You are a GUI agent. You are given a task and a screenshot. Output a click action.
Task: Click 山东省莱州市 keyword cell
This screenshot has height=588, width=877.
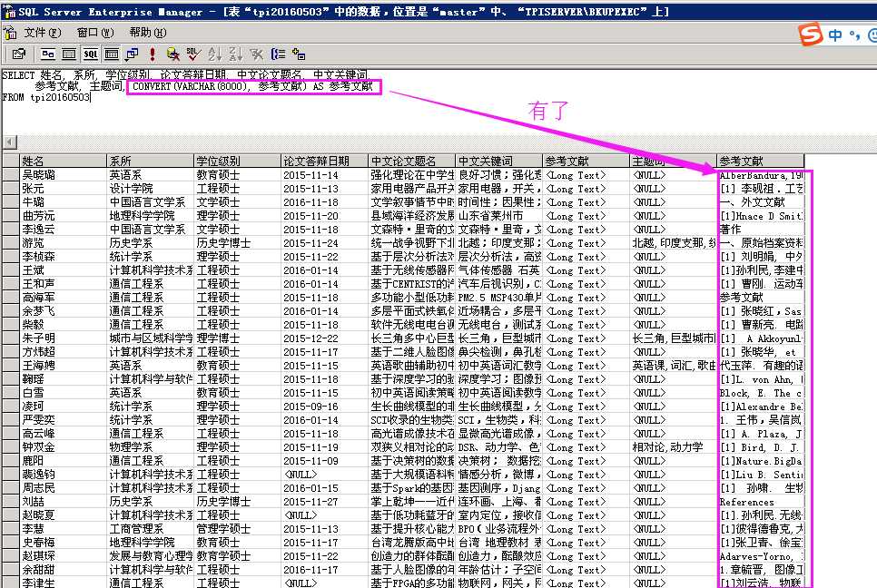pyautogui.click(x=499, y=216)
